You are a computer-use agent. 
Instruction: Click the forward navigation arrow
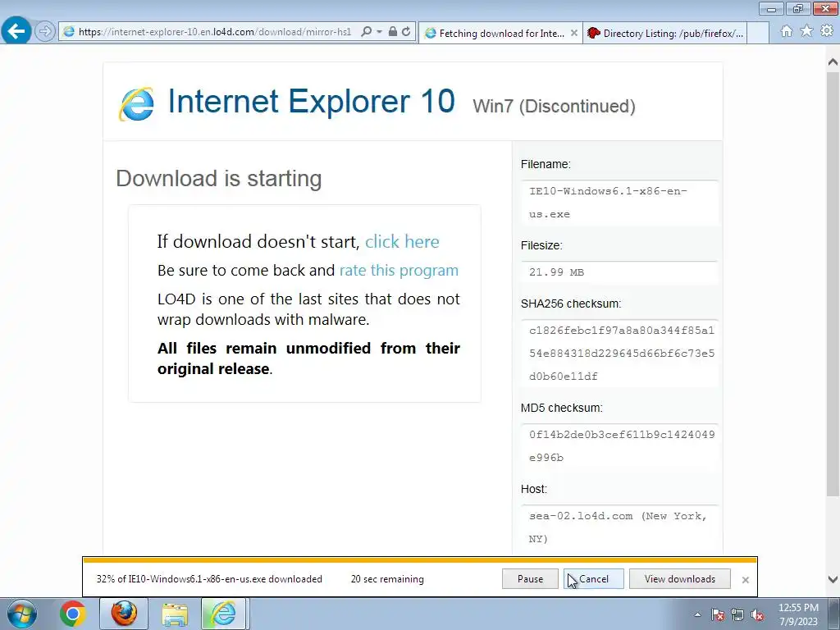pyautogui.click(x=45, y=31)
